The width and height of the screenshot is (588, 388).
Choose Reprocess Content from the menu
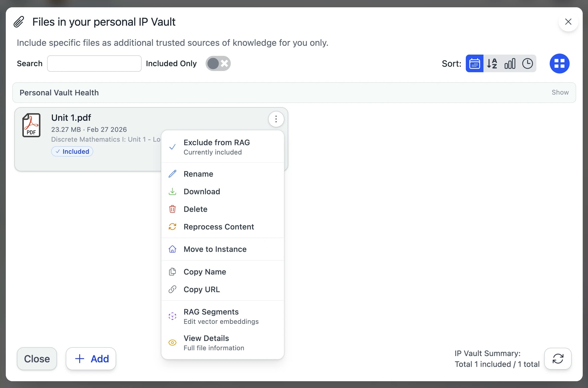pos(219,226)
